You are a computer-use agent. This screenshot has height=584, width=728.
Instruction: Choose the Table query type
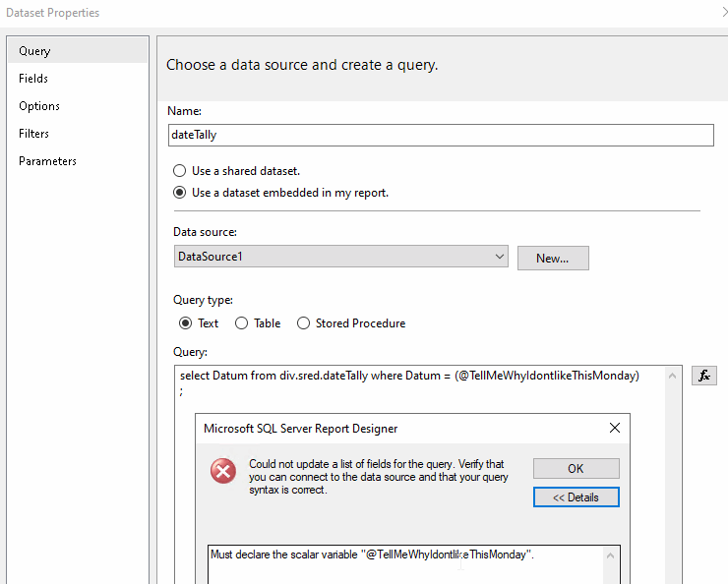241,323
